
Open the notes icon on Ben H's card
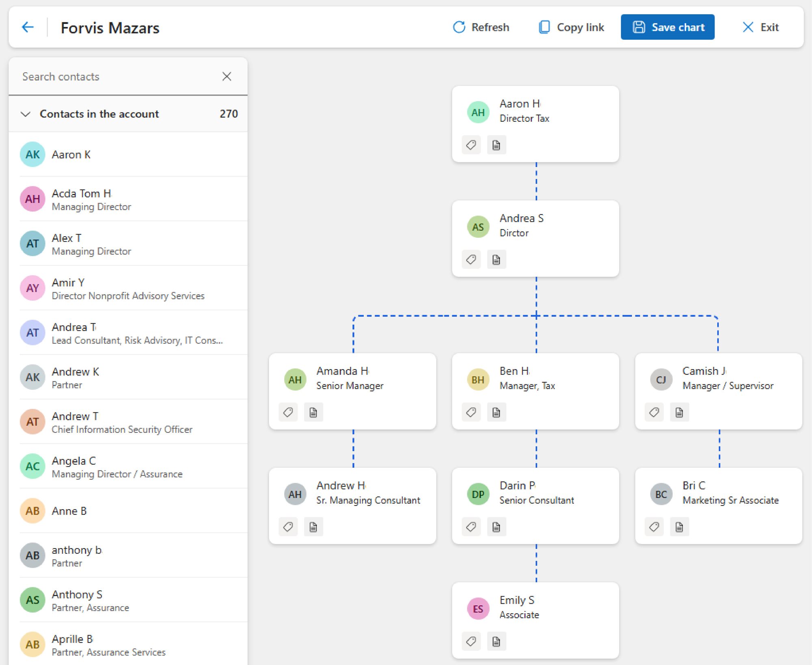[496, 412]
